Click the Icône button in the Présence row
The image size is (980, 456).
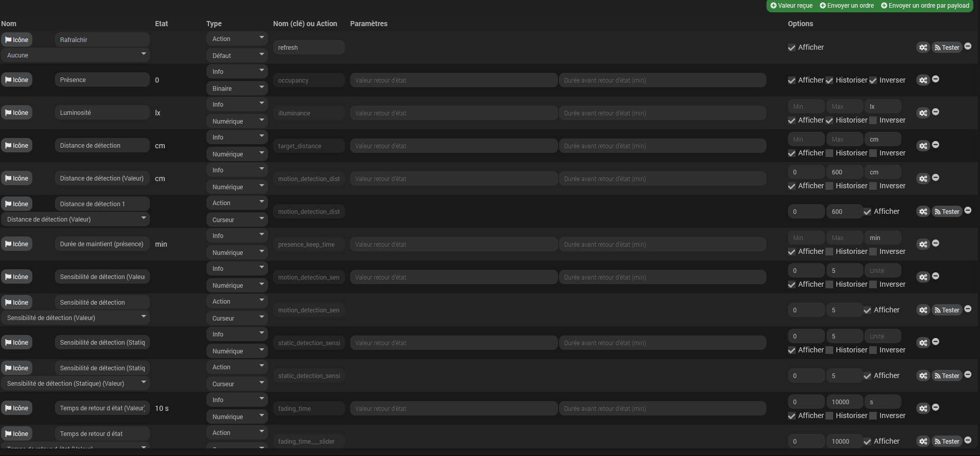point(17,80)
